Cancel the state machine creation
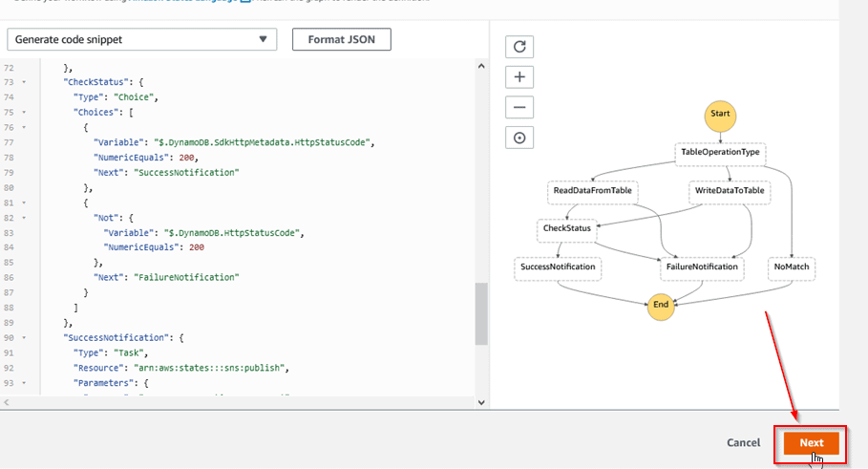The height and width of the screenshot is (469, 868). [743, 443]
